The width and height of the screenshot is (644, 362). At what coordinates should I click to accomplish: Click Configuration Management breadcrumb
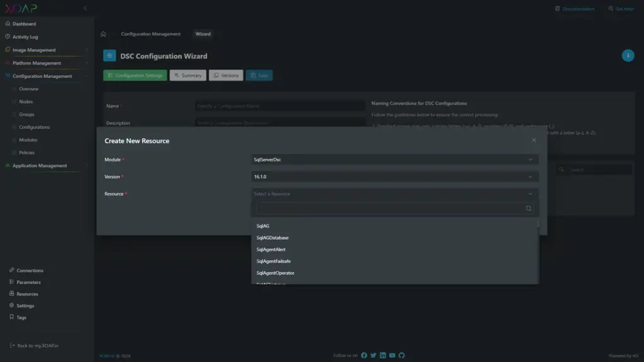151,34
